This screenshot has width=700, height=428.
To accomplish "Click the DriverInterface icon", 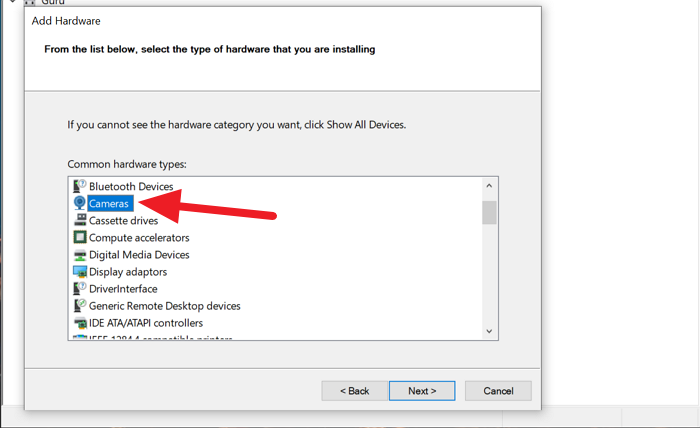I will coord(80,288).
